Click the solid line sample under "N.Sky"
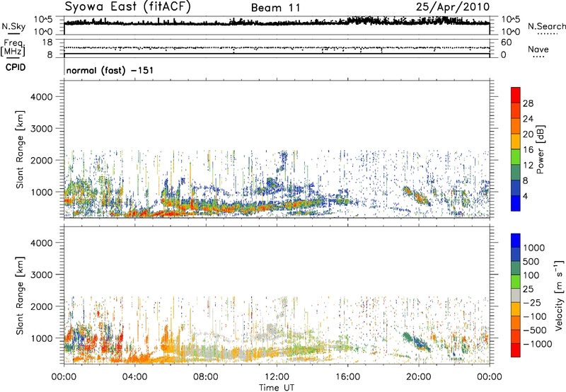Viewport: 566px width, 392px height. (13, 33)
